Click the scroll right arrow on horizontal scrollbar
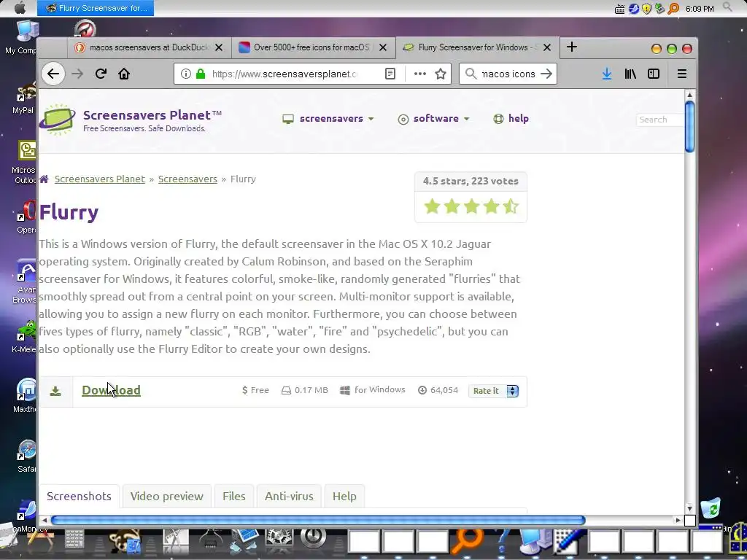 click(x=678, y=521)
